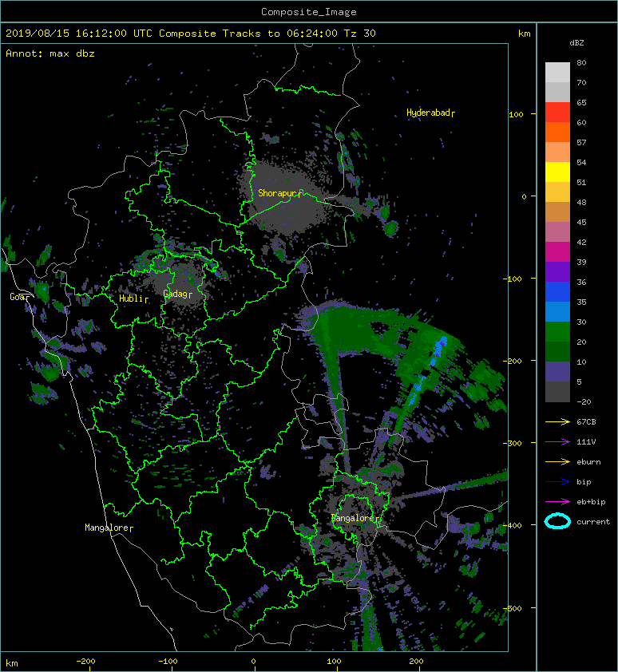Click the purple 111V track arrow
Screen dimensions: 618x672
[x=557, y=442]
